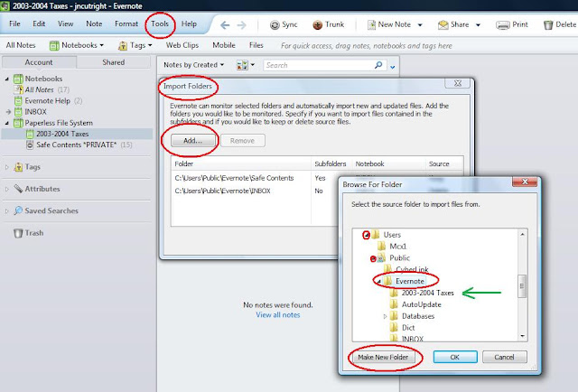Confirm folder selection with OK

coord(455,357)
